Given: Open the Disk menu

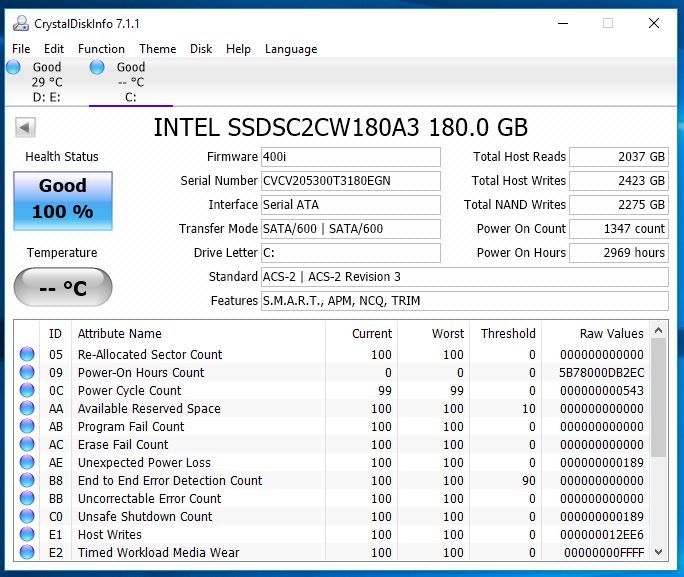Looking at the screenshot, I should (x=201, y=49).
